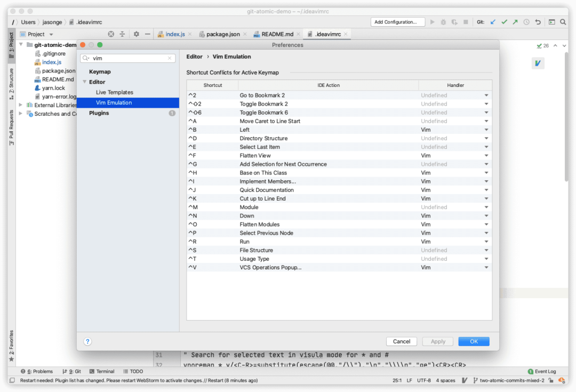
Task: Open the TODO tool window
Action: pyautogui.click(x=133, y=371)
